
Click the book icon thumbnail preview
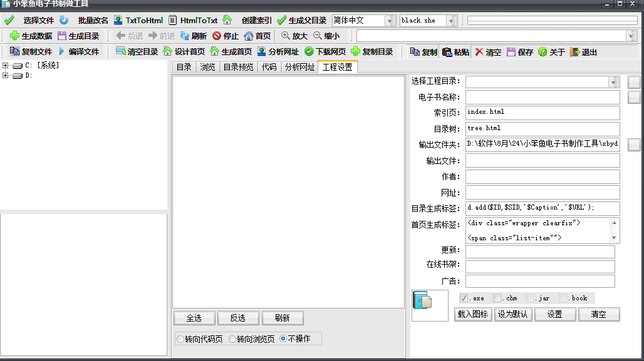pyautogui.click(x=429, y=305)
